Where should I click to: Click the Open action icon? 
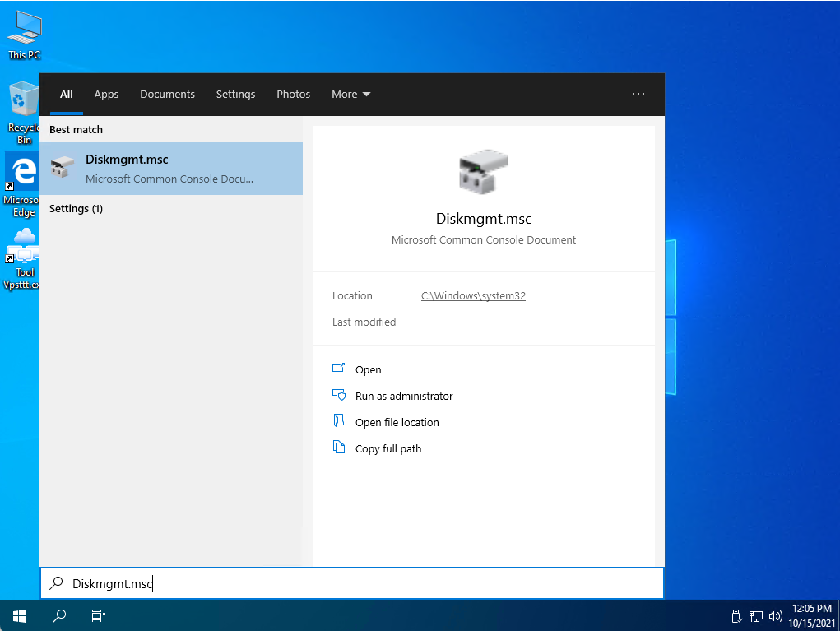pyautogui.click(x=339, y=368)
